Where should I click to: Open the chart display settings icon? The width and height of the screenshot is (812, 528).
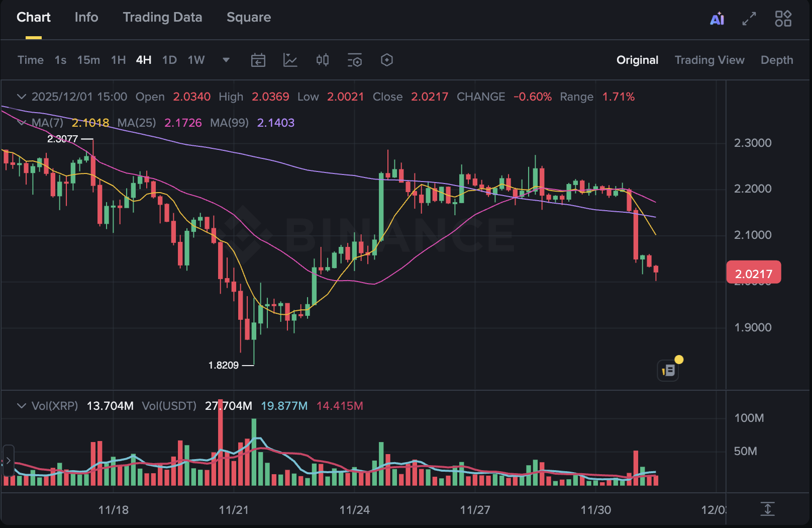tap(355, 60)
